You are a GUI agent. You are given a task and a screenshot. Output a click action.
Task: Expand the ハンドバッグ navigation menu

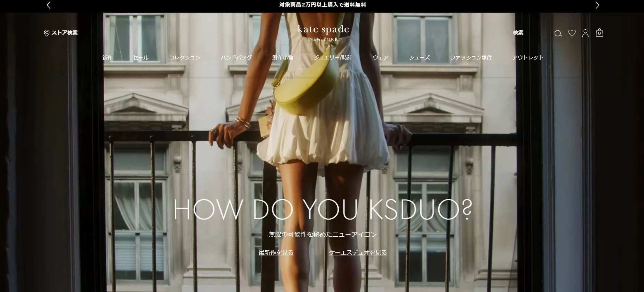[236, 57]
